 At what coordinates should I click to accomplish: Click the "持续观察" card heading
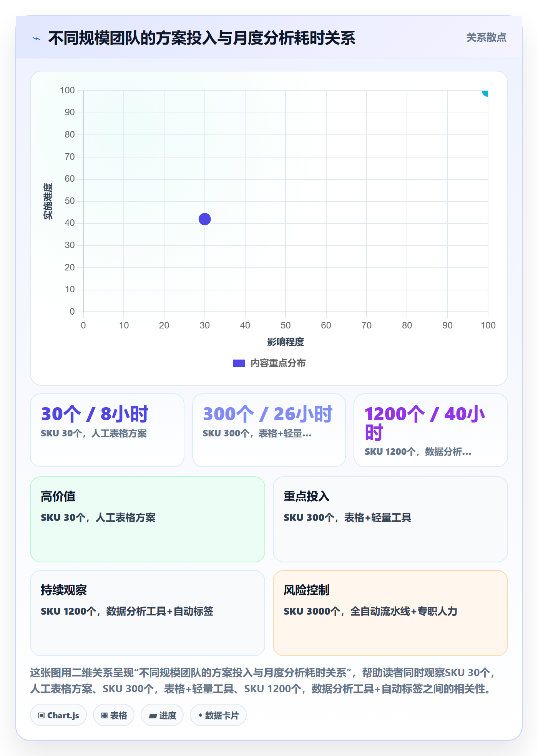(64, 590)
